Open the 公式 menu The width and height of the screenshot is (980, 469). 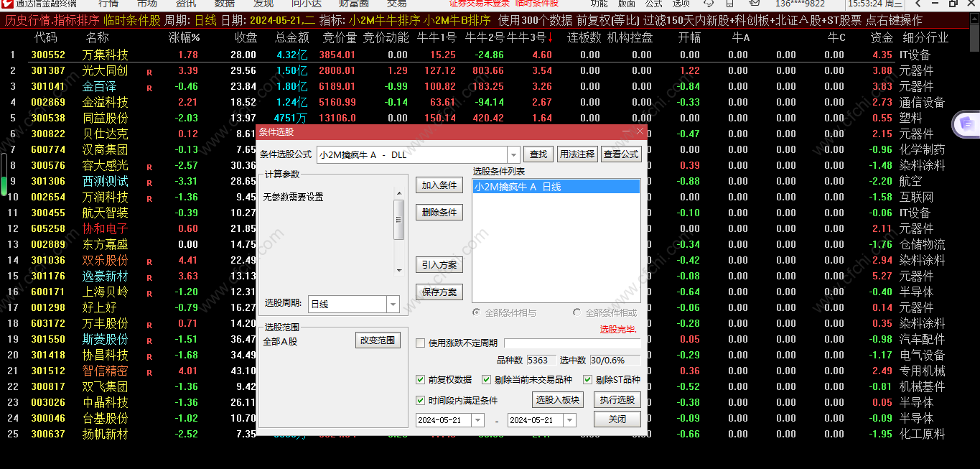point(653,3)
